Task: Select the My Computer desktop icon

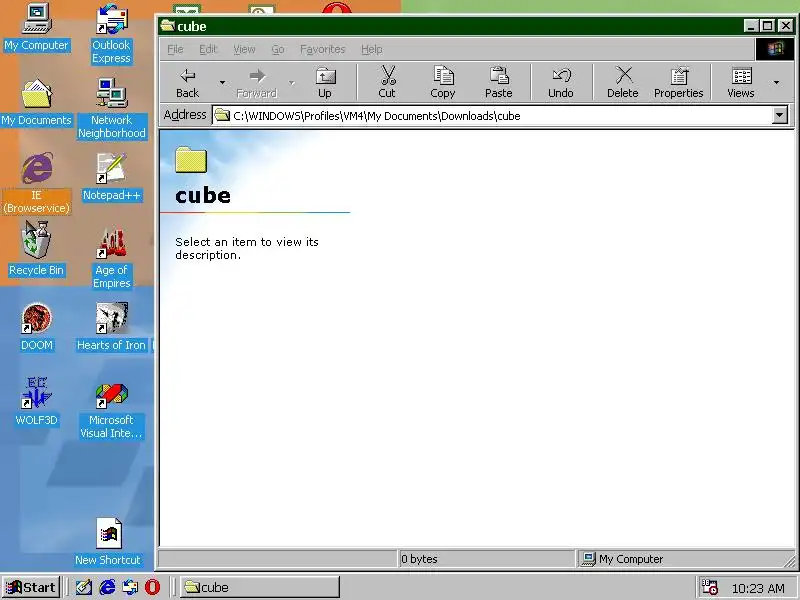Action: pos(36,28)
